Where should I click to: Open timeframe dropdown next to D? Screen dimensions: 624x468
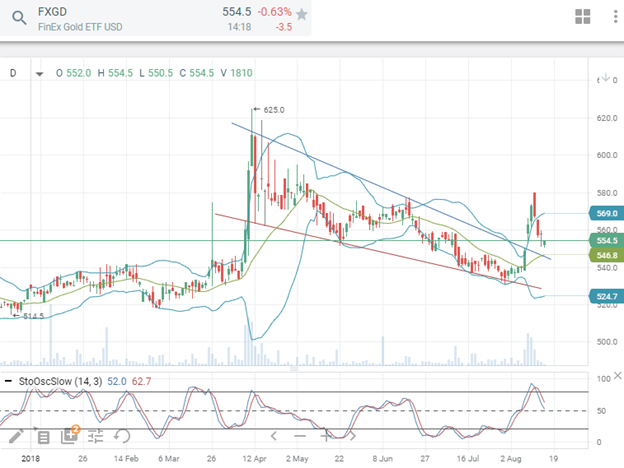(39, 74)
